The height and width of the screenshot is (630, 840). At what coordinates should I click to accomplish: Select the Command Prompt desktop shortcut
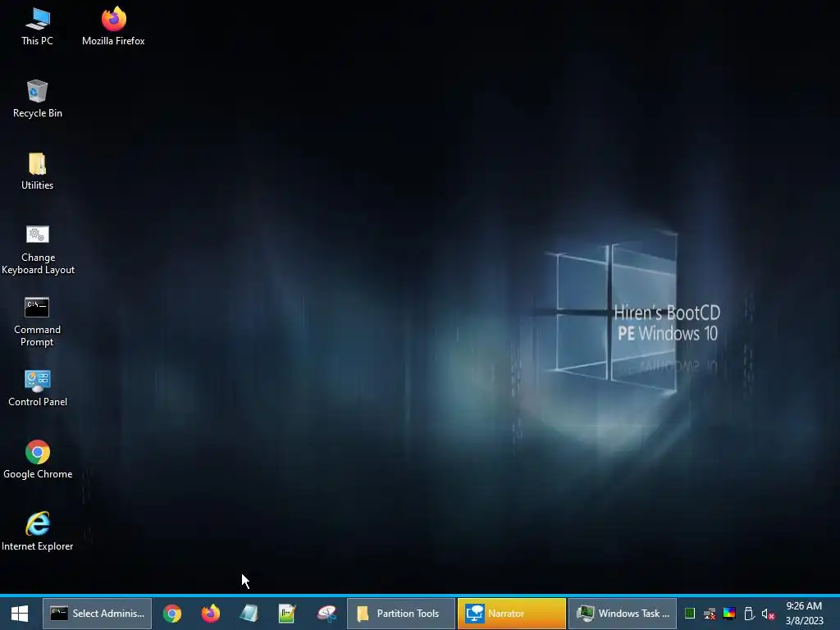point(37,322)
